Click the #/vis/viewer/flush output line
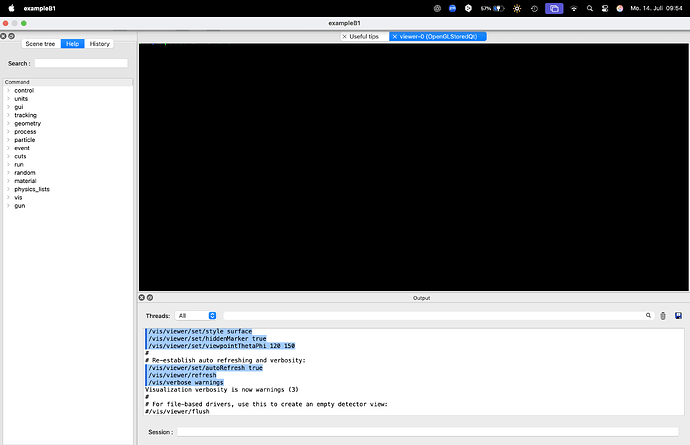 (177, 412)
